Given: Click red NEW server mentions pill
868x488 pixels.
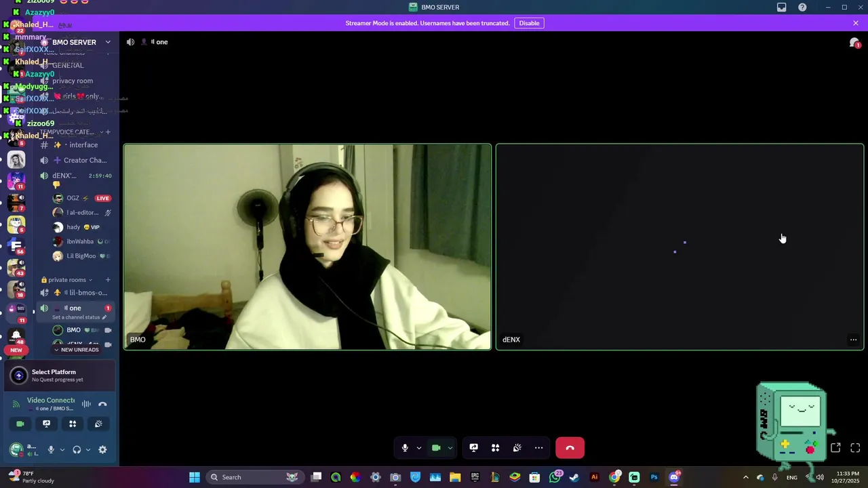Looking at the screenshot, I should click(x=16, y=350).
